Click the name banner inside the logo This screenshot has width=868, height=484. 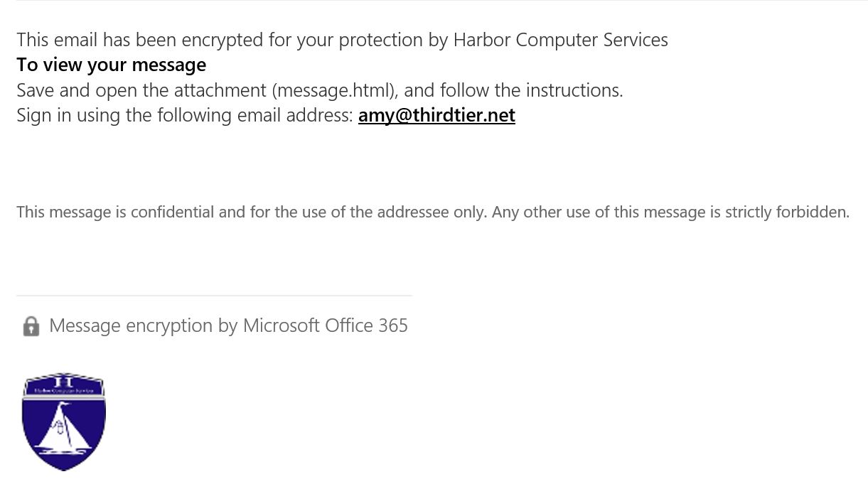[64, 392]
